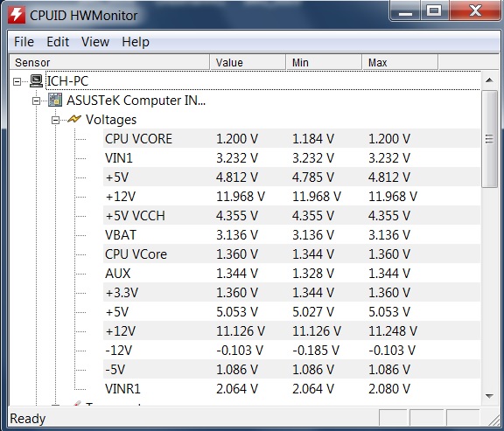This screenshot has width=504, height=431.
Task: Select the -12V sensor row
Action: click(291, 350)
